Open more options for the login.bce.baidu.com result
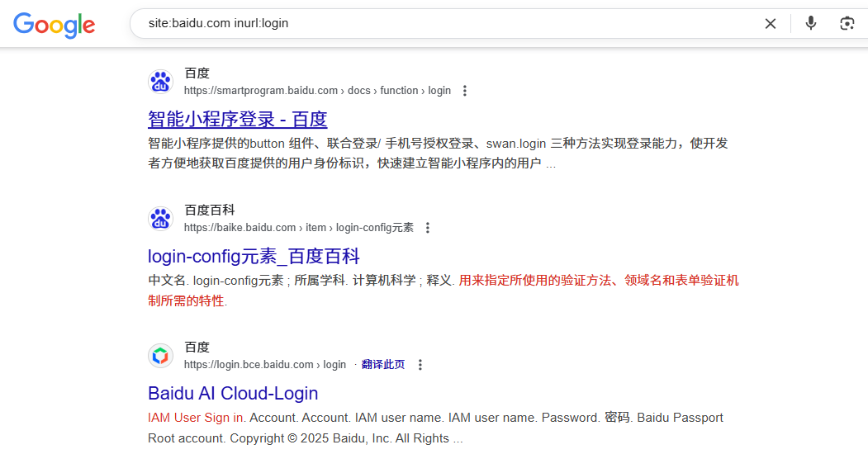868x473 pixels. pos(420,365)
